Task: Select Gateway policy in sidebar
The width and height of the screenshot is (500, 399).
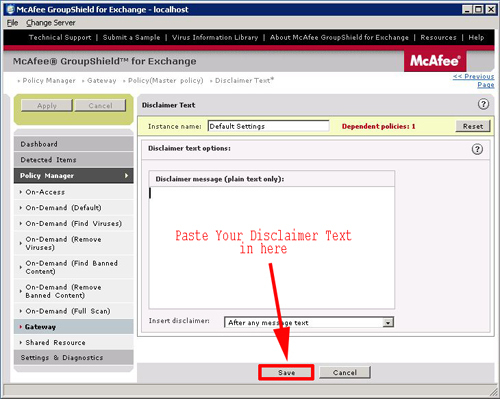Action: 74,327
